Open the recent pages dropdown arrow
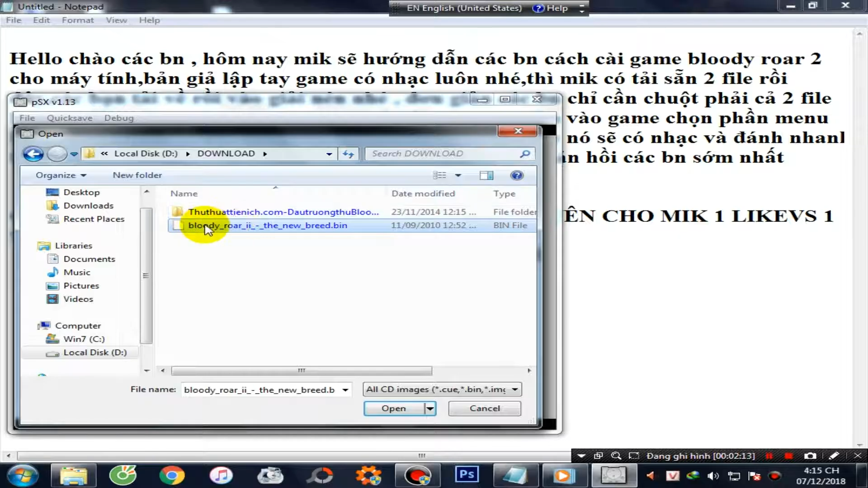Image resolution: width=868 pixels, height=488 pixels. coord(74,154)
